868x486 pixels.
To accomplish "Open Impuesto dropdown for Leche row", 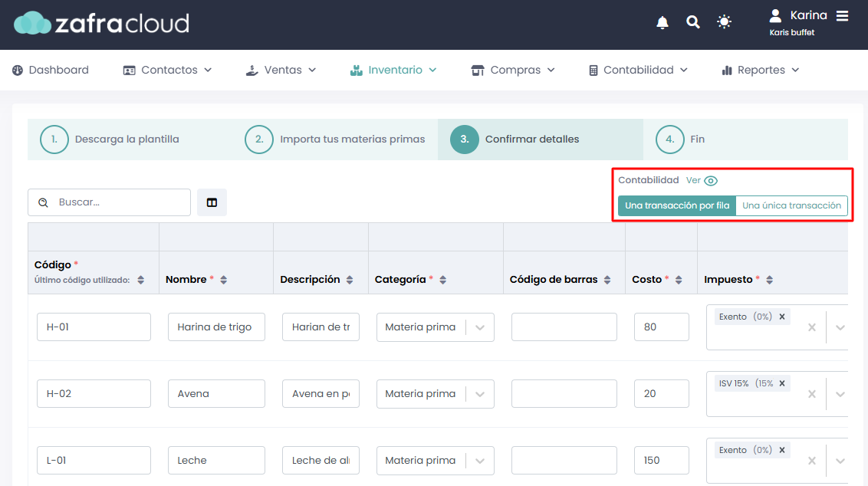I will [x=840, y=461].
